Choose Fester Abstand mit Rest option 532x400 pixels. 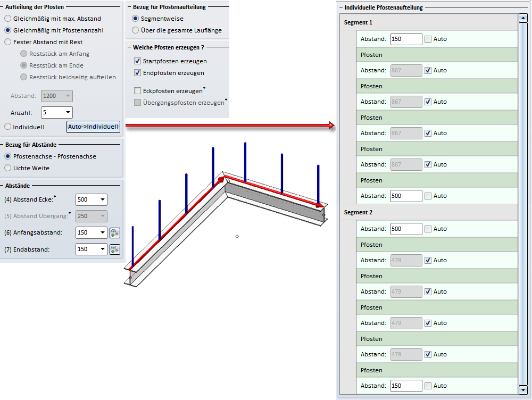[x=7, y=42]
